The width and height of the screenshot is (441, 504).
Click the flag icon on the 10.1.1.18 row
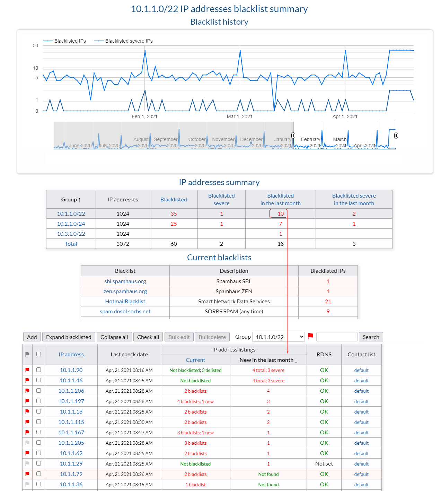(27, 411)
